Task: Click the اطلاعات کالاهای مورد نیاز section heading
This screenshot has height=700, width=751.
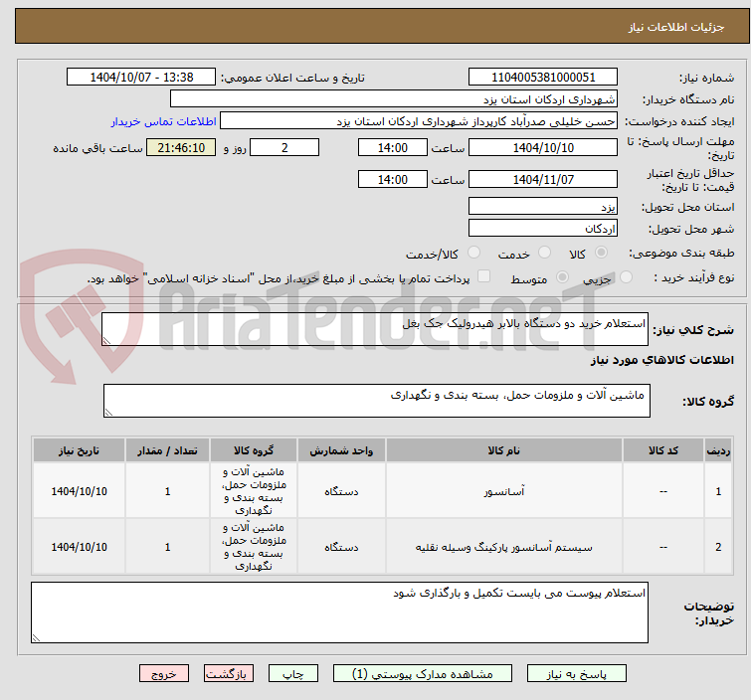Action: click(661, 360)
